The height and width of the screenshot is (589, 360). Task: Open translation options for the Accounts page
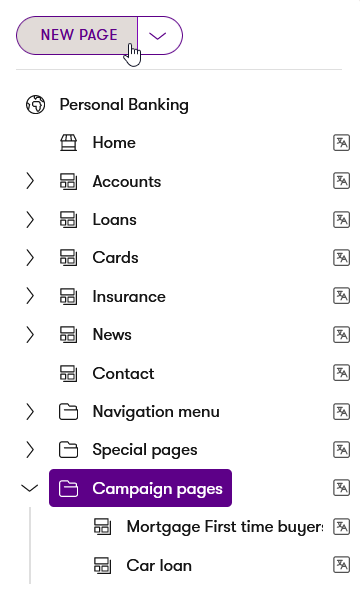pyautogui.click(x=341, y=181)
